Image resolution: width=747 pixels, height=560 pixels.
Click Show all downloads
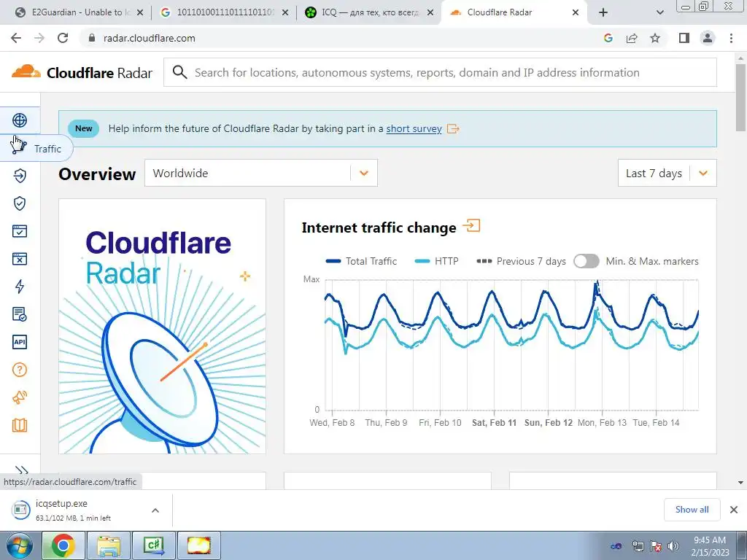pyautogui.click(x=692, y=510)
